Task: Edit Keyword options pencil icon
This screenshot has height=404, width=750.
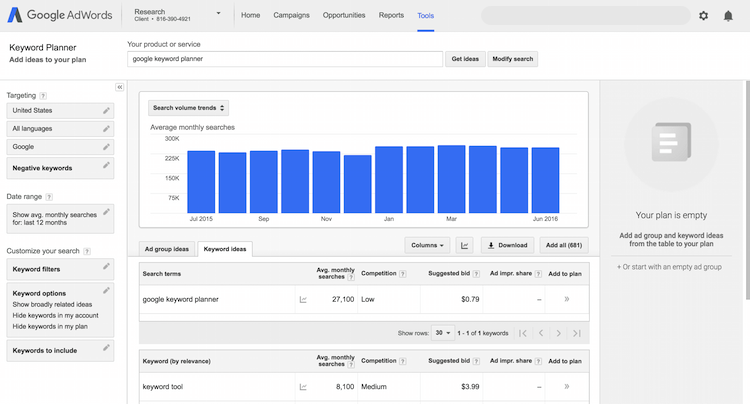Action: (x=106, y=290)
